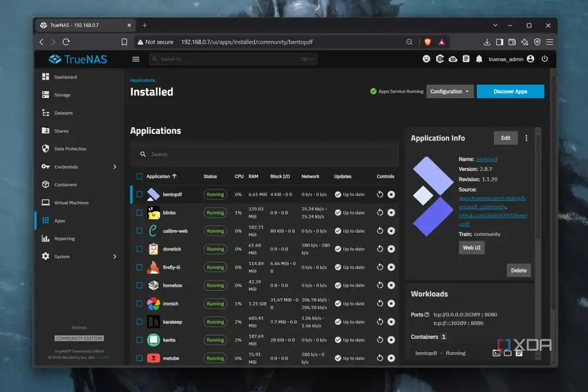Open Reporting in the sidebar
The width and height of the screenshot is (588, 392).
pos(64,239)
